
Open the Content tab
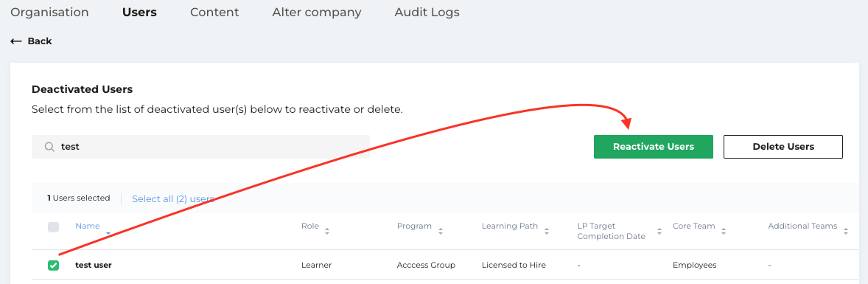[214, 13]
